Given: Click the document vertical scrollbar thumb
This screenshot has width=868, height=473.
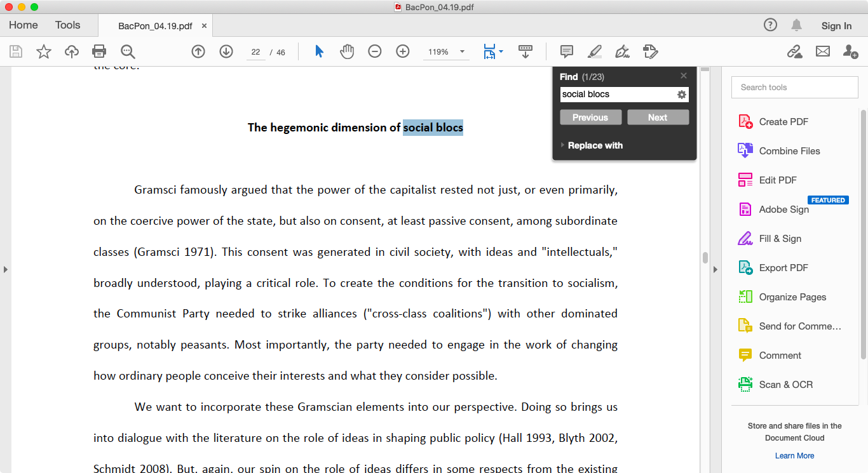Looking at the screenshot, I should [x=705, y=258].
